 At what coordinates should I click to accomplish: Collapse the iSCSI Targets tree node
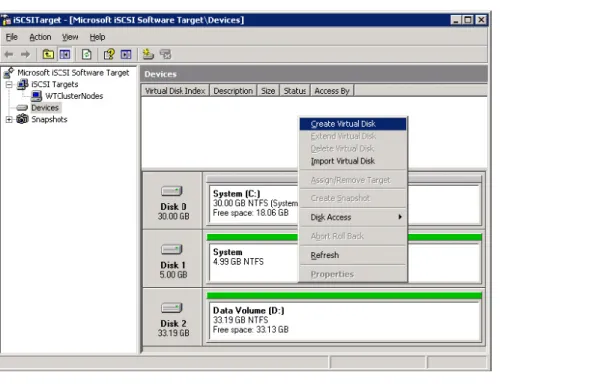click(x=9, y=84)
